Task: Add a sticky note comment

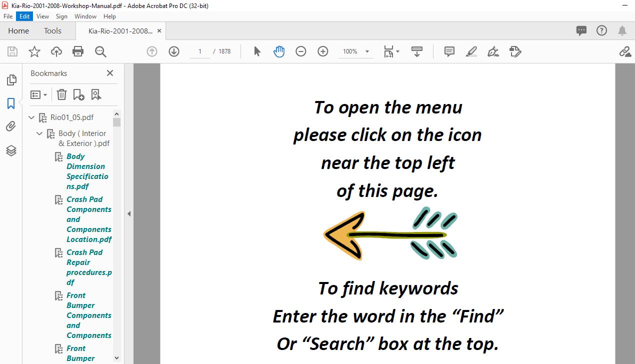Action: click(x=449, y=51)
